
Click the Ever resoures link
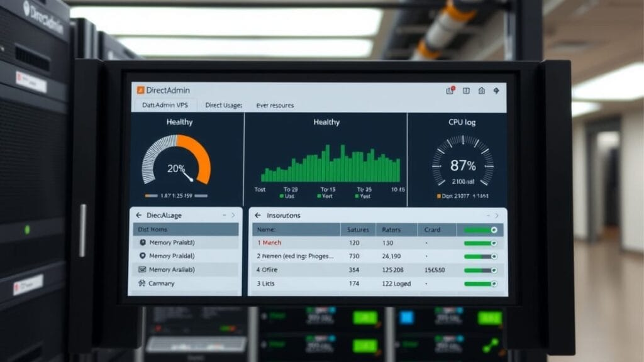275,106
